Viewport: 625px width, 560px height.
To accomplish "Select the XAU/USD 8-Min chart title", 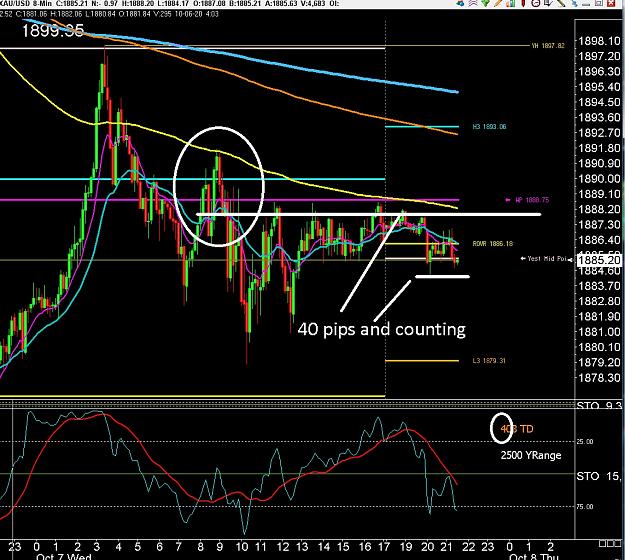I will pyautogui.click(x=25, y=4).
